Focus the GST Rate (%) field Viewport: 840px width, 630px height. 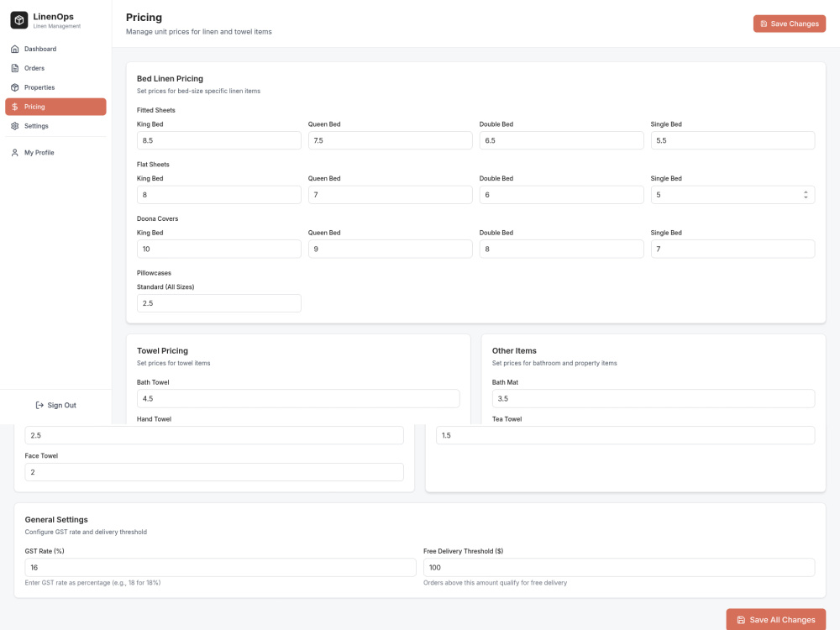tap(220, 567)
